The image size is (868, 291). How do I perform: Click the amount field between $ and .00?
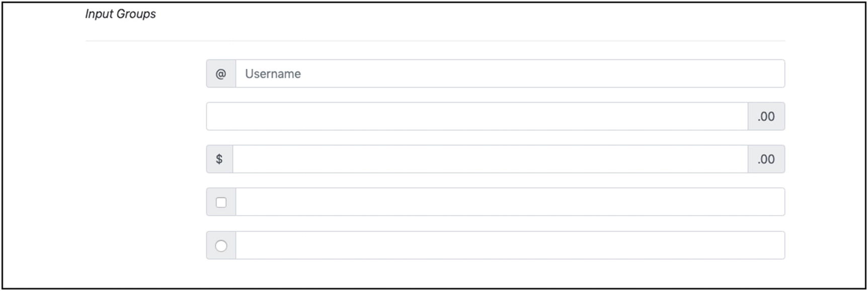[490, 159]
